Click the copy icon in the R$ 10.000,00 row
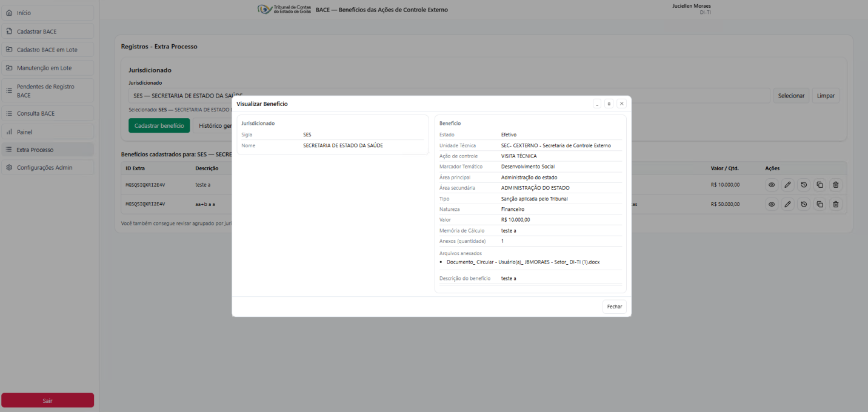Image resolution: width=868 pixels, height=412 pixels. (820, 185)
